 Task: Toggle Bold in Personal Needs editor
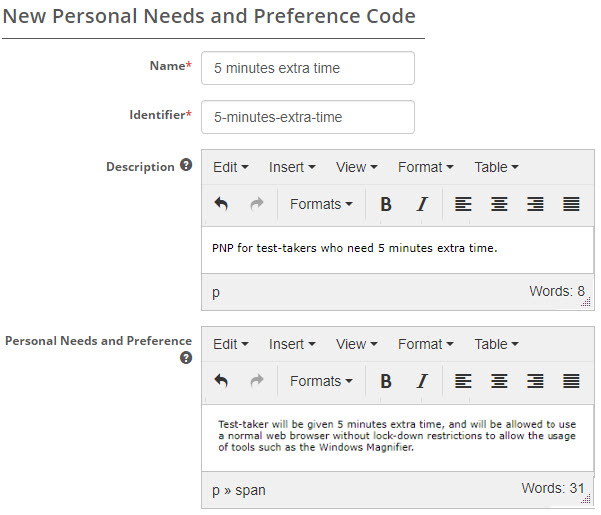click(x=386, y=381)
